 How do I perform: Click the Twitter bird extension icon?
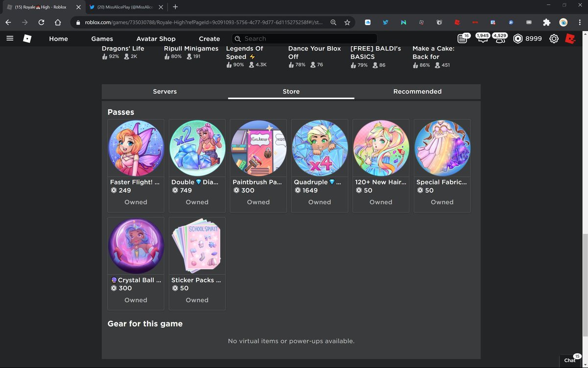click(386, 22)
